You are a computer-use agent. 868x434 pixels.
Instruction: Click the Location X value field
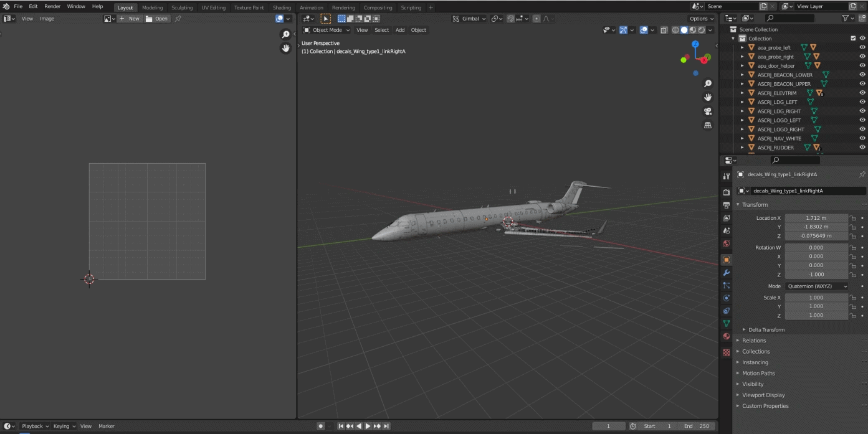[816, 217]
